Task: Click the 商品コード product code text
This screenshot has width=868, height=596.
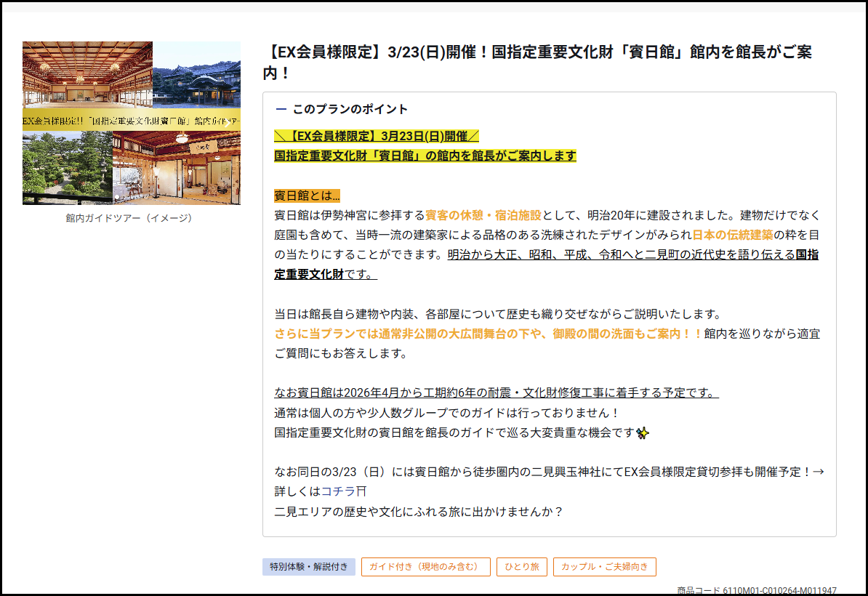Action: 756,590
